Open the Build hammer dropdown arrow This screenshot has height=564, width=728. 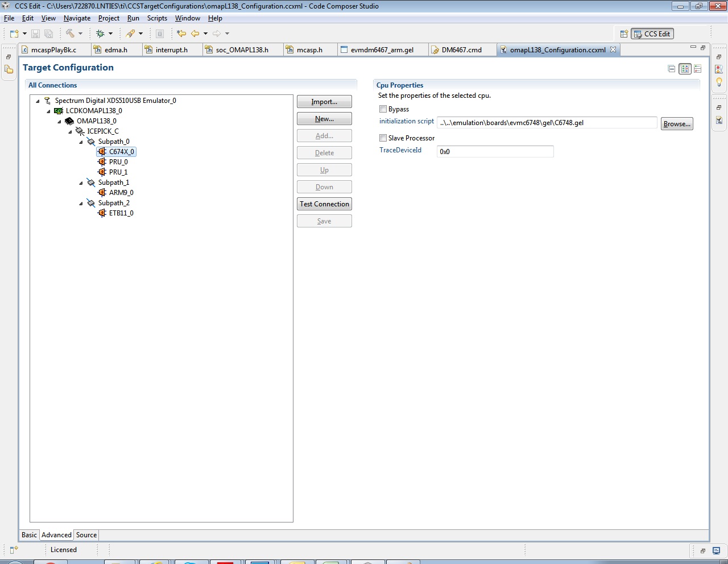click(80, 34)
